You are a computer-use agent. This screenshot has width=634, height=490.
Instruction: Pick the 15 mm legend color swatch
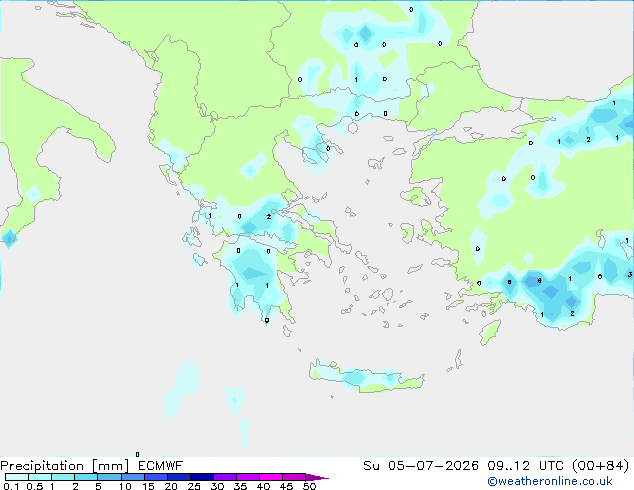[x=156, y=477]
